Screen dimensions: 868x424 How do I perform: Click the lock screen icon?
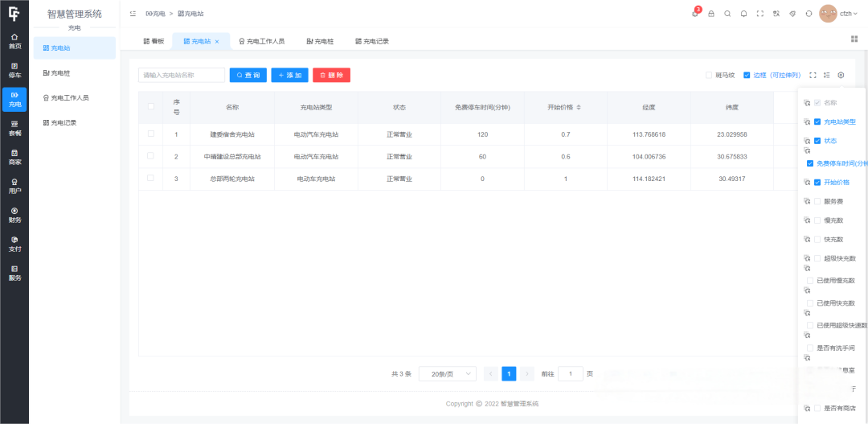point(711,14)
